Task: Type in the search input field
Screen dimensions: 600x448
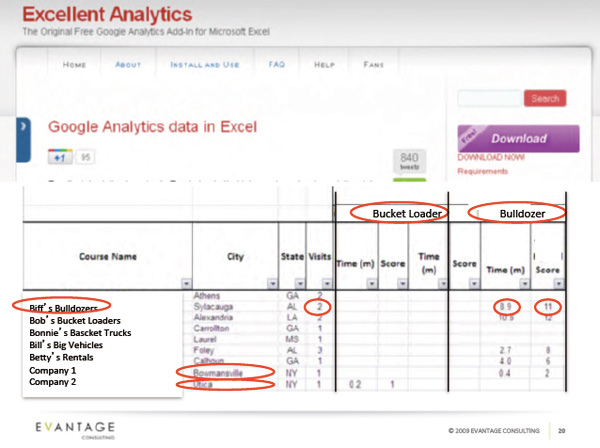Action: point(490,99)
